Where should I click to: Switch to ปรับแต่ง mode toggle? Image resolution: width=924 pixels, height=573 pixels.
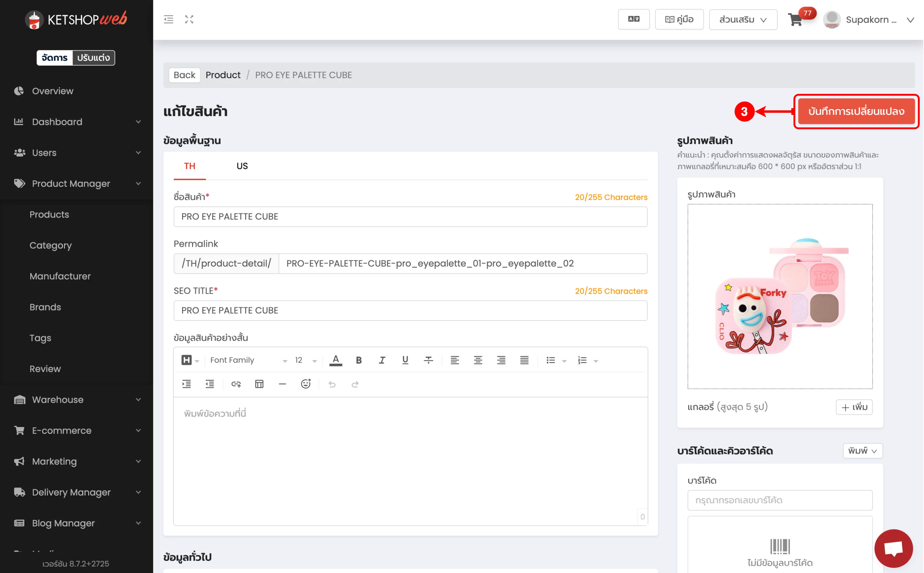click(x=93, y=58)
